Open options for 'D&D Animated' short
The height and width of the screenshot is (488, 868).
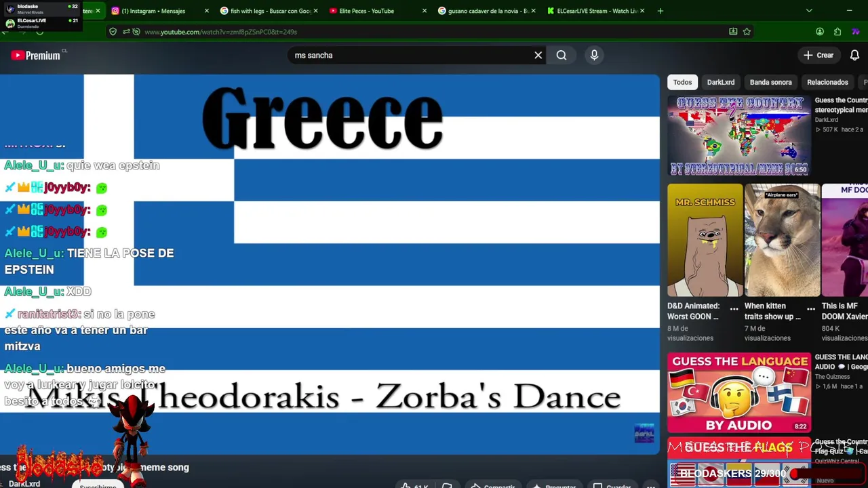pos(734,309)
